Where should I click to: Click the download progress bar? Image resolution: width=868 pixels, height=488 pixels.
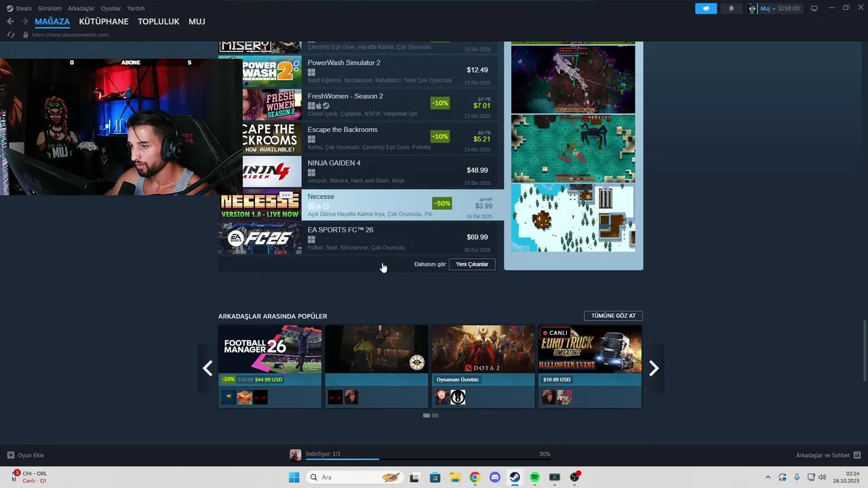point(428,459)
